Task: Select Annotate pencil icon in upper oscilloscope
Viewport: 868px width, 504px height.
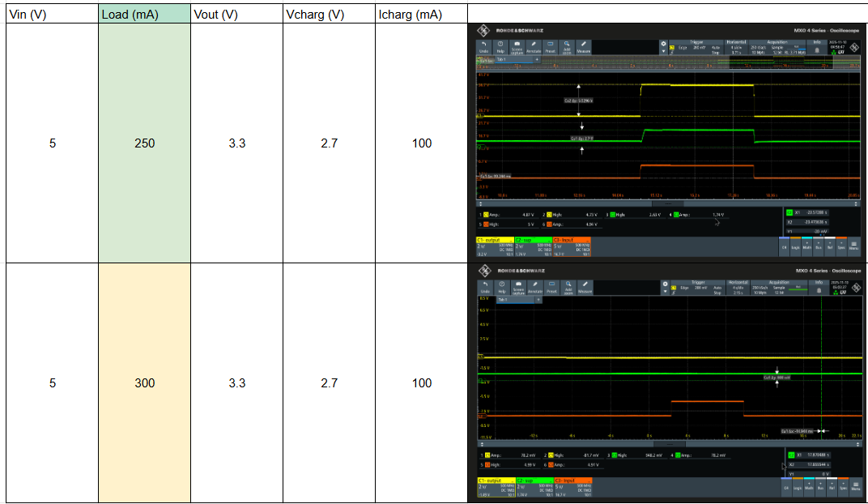Action: pos(534,47)
